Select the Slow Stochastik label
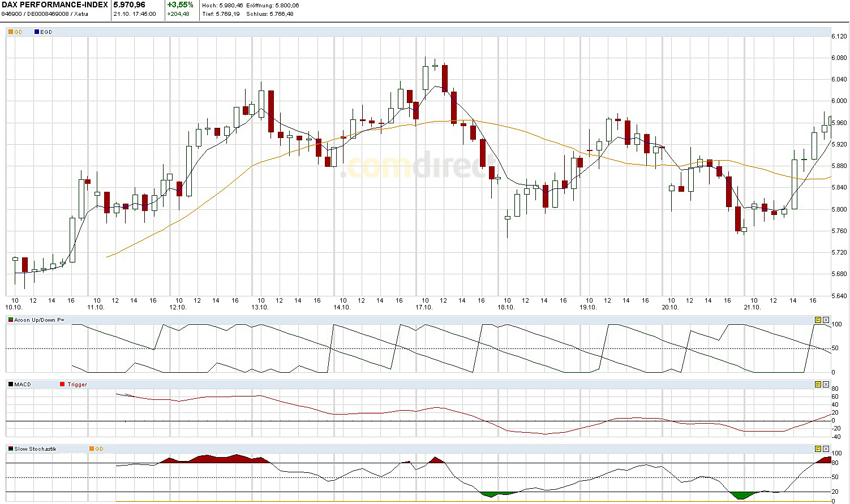 (35, 449)
